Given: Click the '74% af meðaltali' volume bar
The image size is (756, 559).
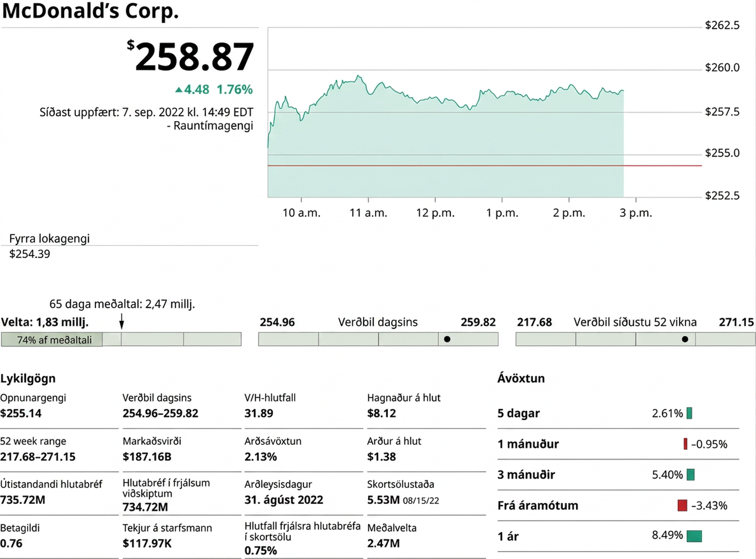Looking at the screenshot, I should click(52, 339).
